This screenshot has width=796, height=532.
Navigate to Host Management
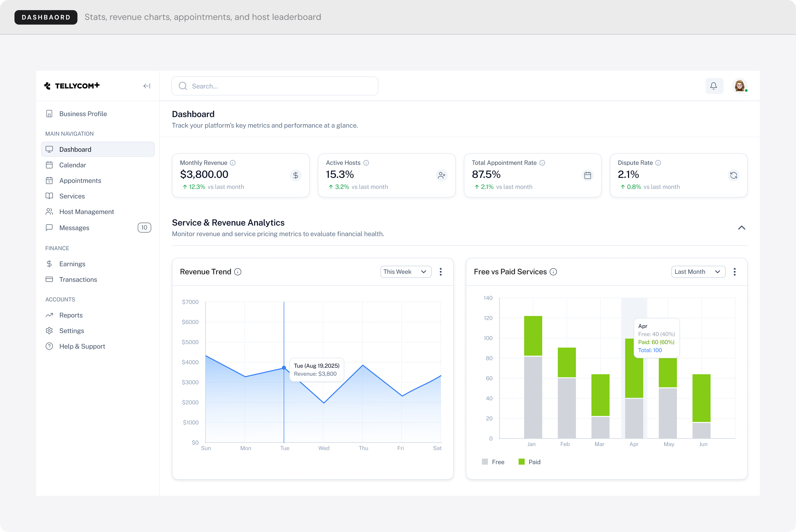[86, 211]
